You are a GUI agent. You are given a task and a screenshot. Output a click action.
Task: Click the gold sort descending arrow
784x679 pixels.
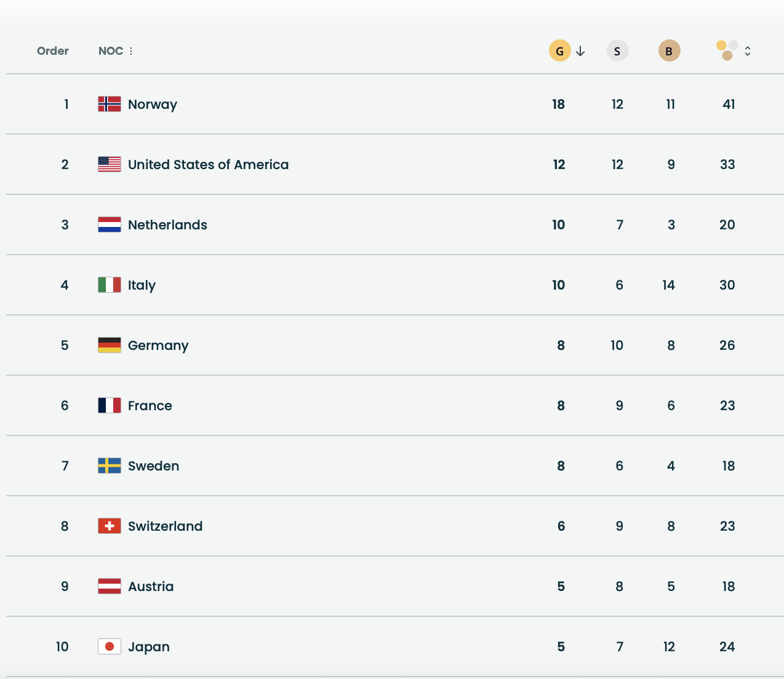click(580, 51)
